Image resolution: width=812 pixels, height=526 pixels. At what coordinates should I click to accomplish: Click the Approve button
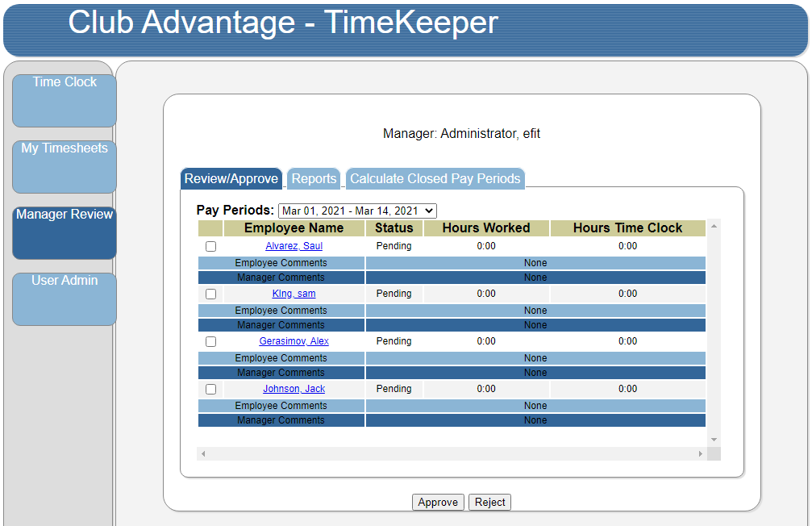pyautogui.click(x=438, y=502)
